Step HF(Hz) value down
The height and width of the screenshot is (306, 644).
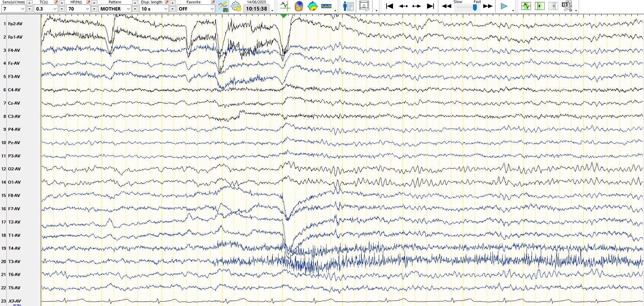pyautogui.click(x=94, y=9)
